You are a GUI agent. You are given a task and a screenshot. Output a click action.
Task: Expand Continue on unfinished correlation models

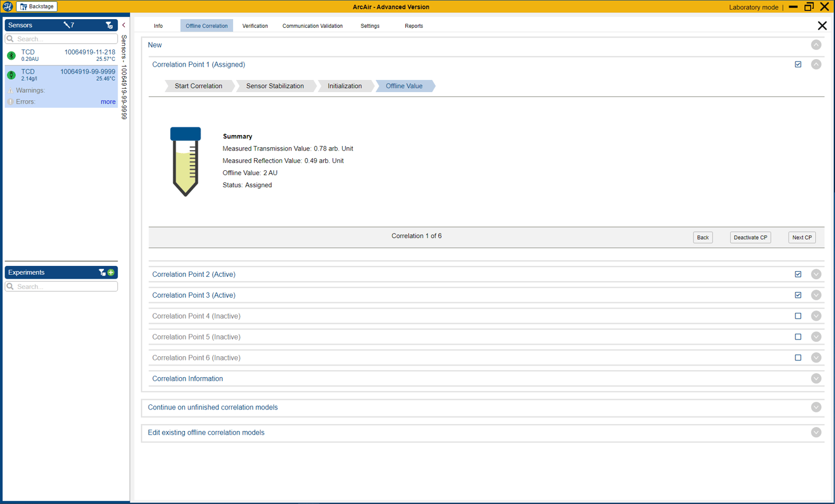click(x=816, y=407)
